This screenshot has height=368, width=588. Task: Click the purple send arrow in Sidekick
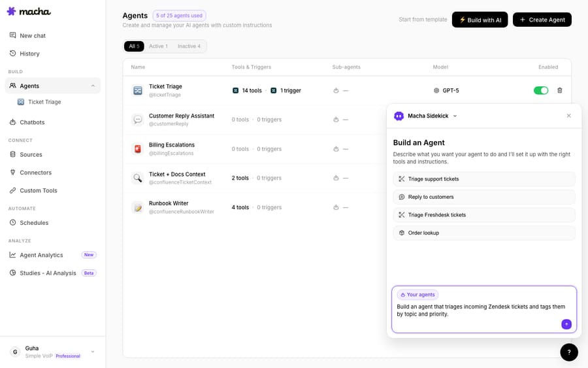pyautogui.click(x=566, y=324)
